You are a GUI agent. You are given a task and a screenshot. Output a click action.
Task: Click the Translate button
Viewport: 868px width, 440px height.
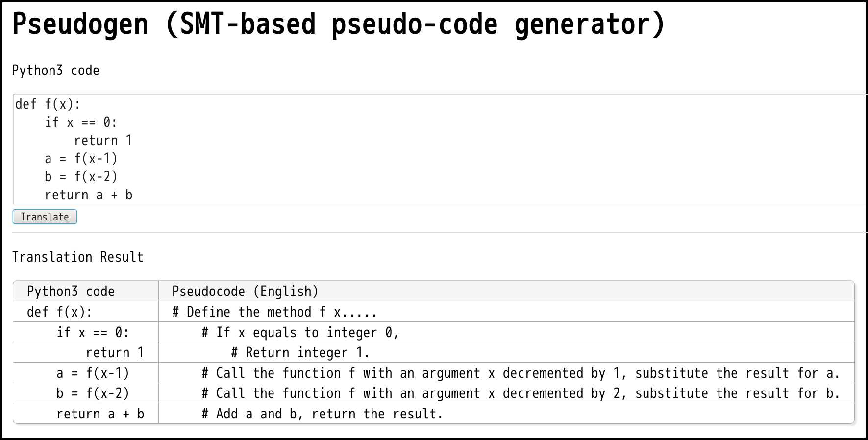(x=45, y=217)
